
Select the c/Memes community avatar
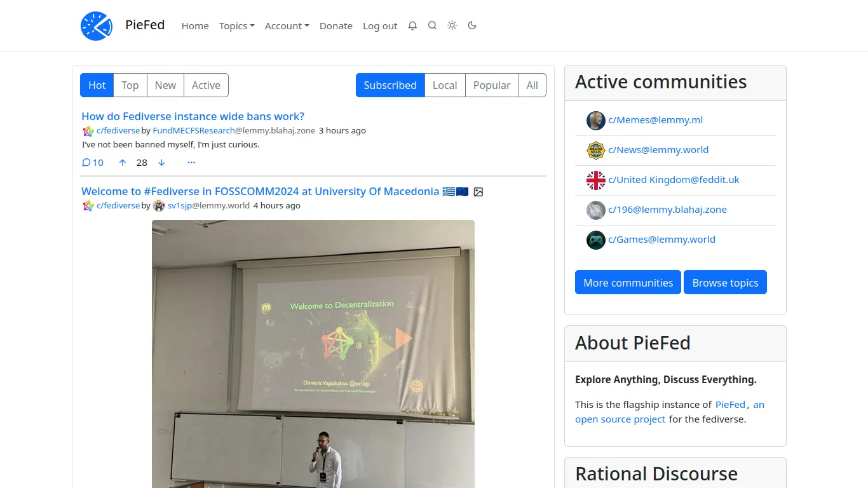(595, 120)
